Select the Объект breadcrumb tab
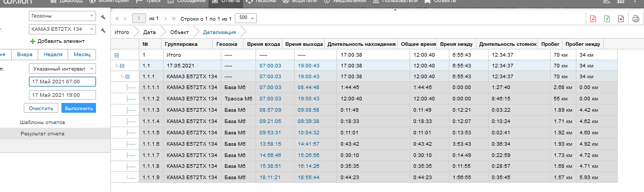644x192 pixels. pyautogui.click(x=180, y=32)
